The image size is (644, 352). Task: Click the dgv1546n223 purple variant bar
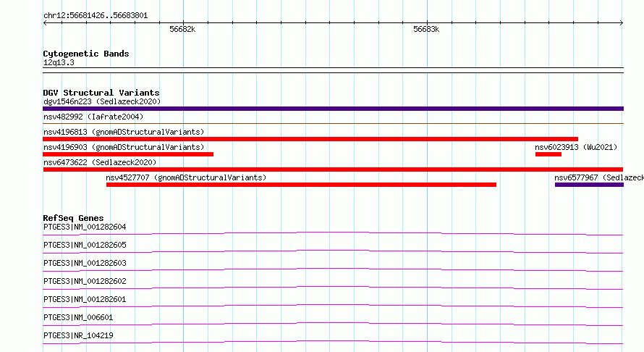[333, 109]
